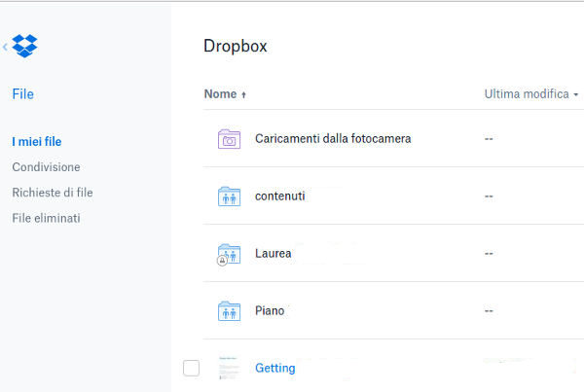
Task: Tick the checkbox for the Getting file
Action: [191, 369]
